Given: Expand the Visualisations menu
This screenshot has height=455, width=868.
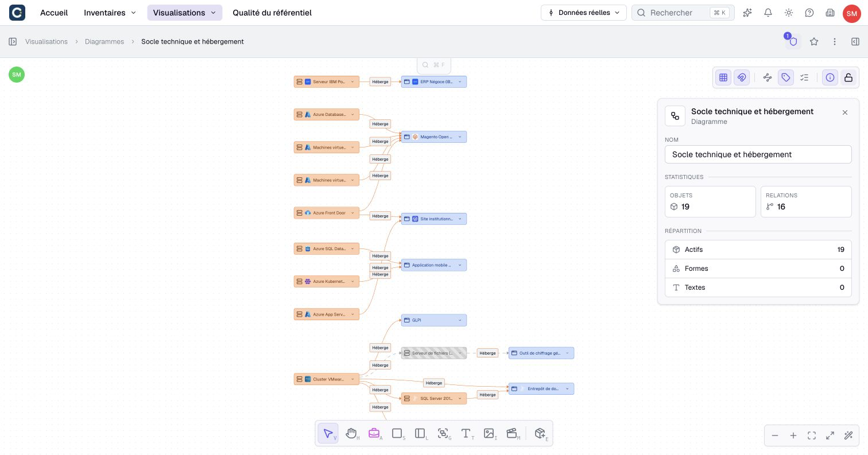Looking at the screenshot, I should point(184,13).
